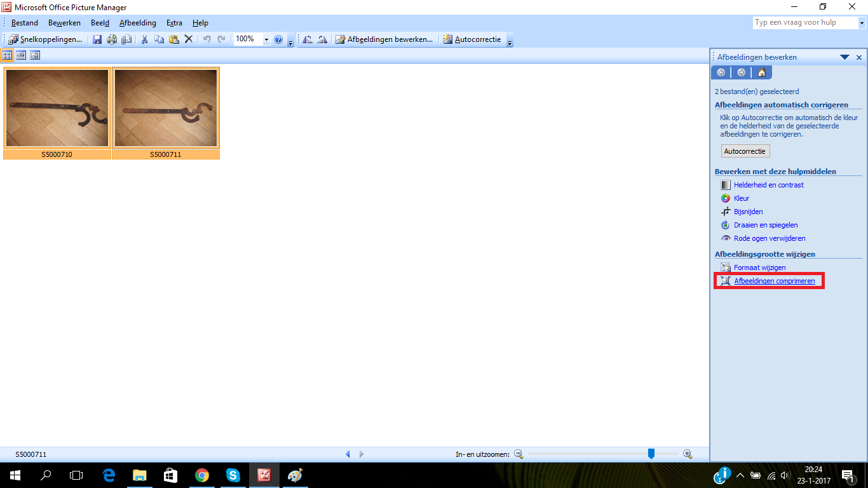Click the Cut scissors icon
868x488 pixels.
(144, 39)
